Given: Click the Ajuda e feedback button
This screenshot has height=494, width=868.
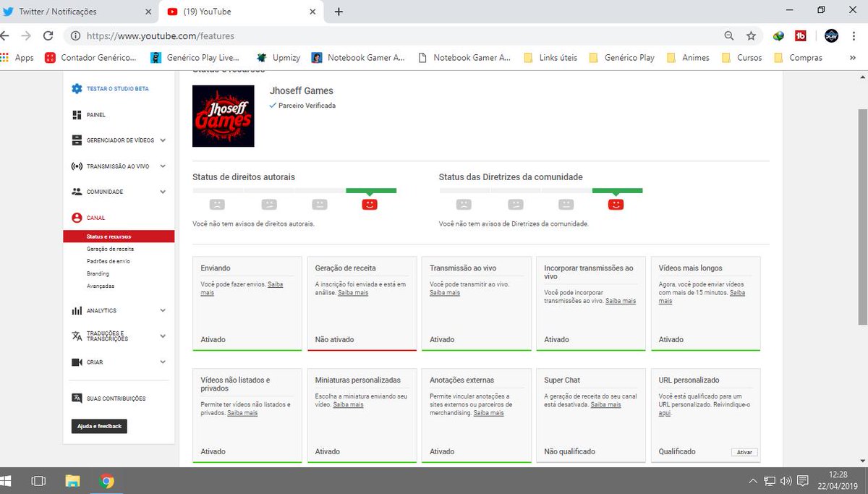Looking at the screenshot, I should click(x=99, y=427).
